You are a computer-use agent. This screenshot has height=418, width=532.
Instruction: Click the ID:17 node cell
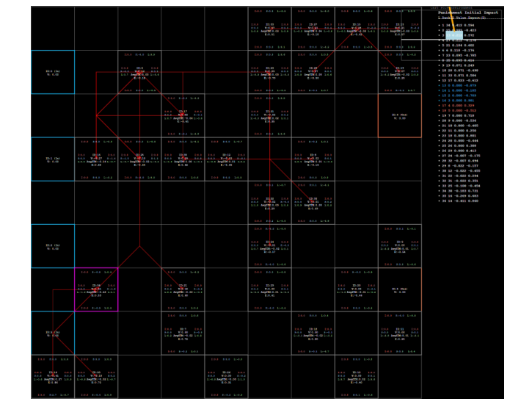click(183, 115)
